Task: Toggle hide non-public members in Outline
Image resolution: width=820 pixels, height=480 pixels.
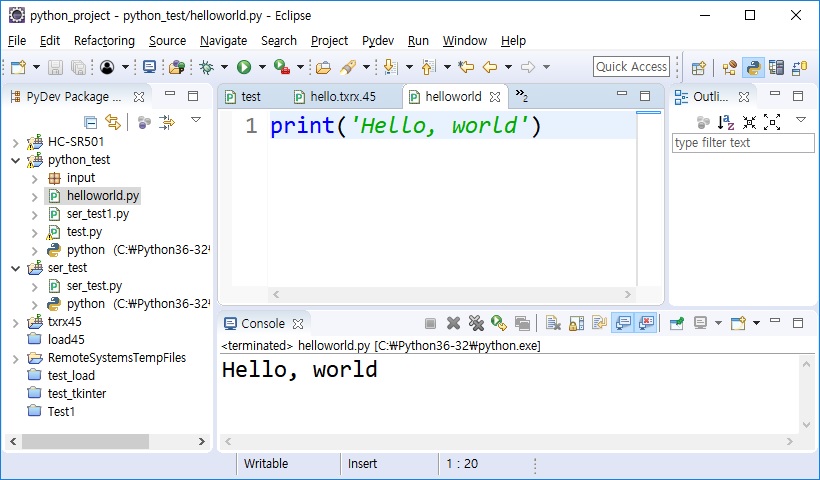Action: [703, 123]
